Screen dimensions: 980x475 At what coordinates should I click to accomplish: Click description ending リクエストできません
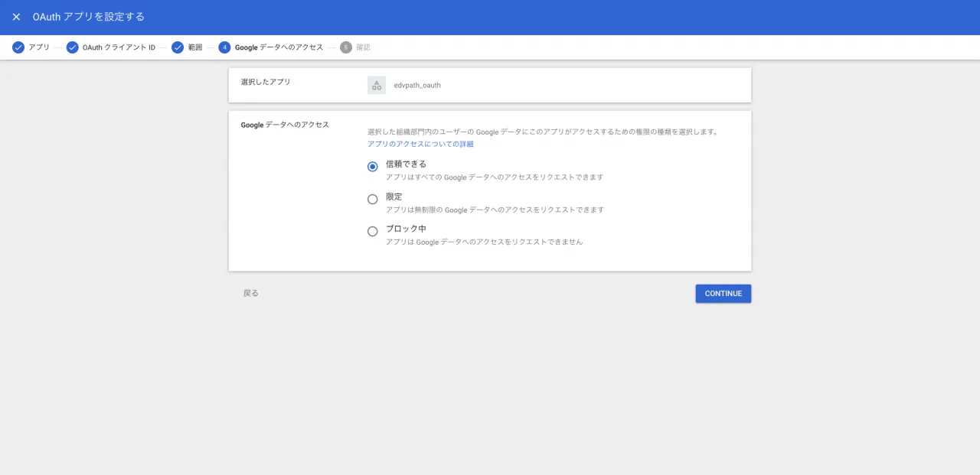point(485,242)
